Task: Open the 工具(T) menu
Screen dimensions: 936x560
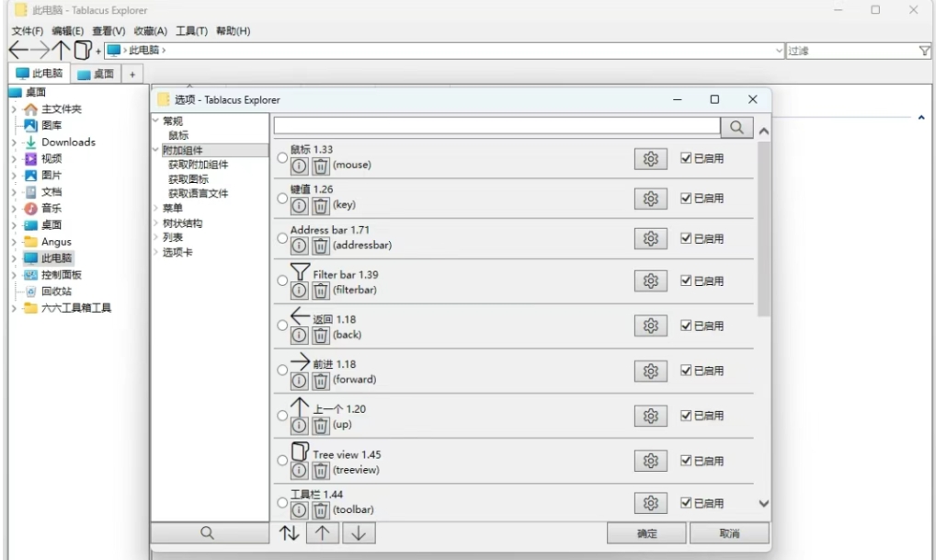Action: (x=191, y=31)
